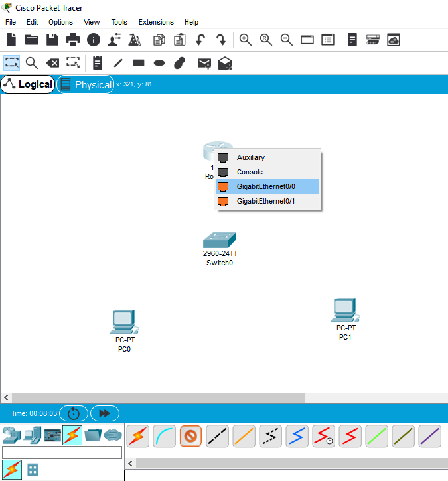Click the Fast Forward Time button
Screen dimensions: 448x481
[105, 413]
